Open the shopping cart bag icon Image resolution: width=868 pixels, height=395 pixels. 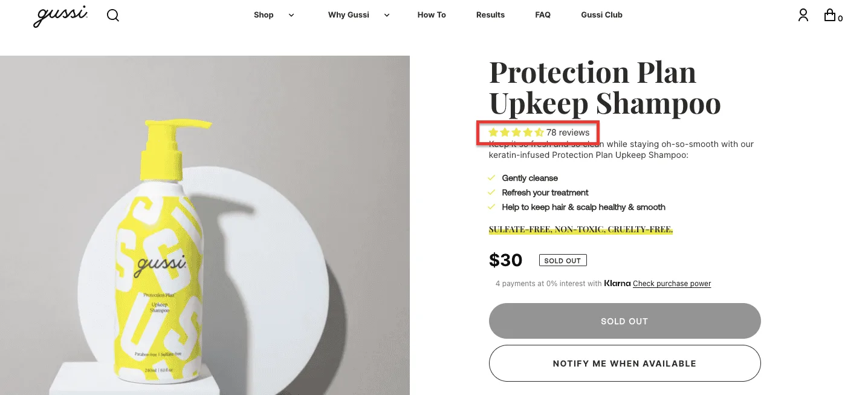pyautogui.click(x=829, y=15)
